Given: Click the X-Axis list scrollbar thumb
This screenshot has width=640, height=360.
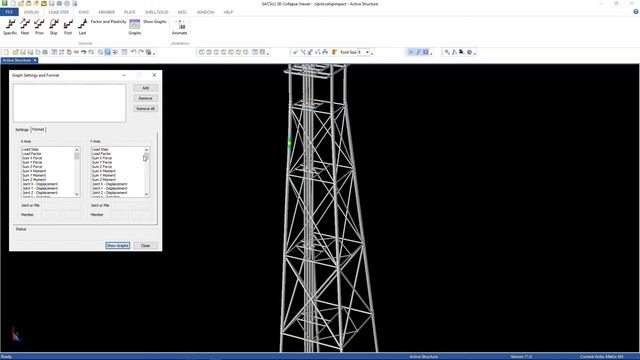Looking at the screenshot, I should 77,156.
